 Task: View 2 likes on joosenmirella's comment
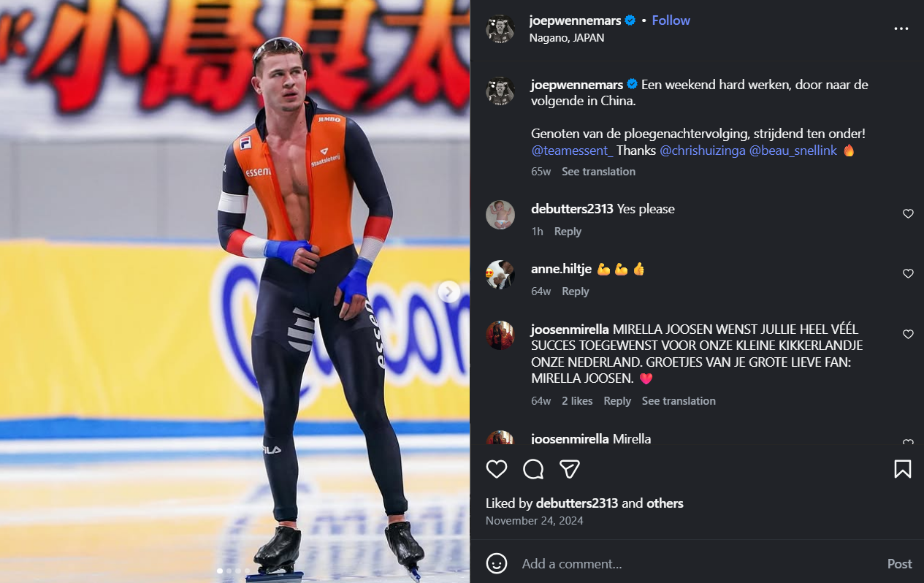point(577,401)
